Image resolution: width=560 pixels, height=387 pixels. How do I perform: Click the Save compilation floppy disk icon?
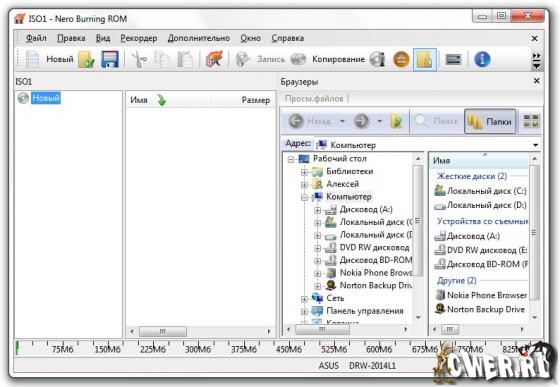coord(110,59)
